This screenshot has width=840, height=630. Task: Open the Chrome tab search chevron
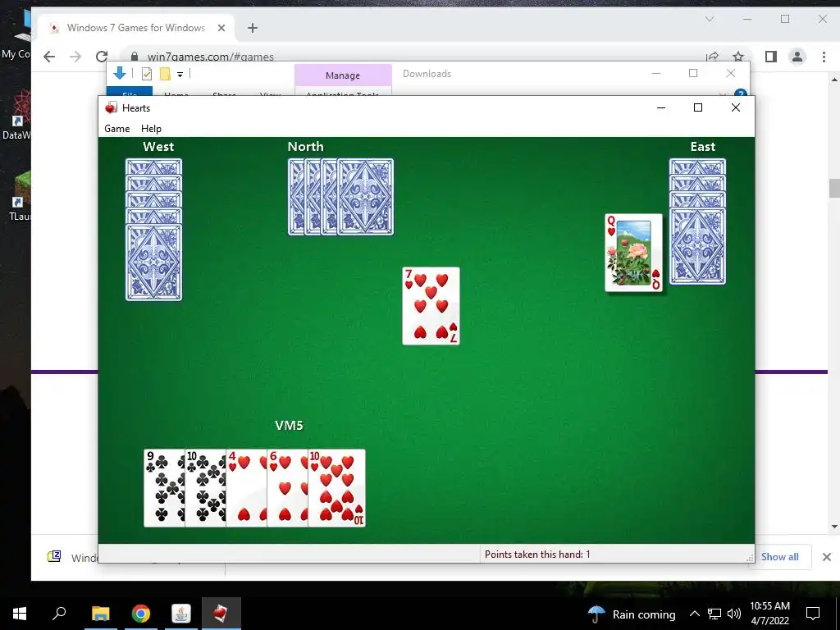click(x=710, y=20)
